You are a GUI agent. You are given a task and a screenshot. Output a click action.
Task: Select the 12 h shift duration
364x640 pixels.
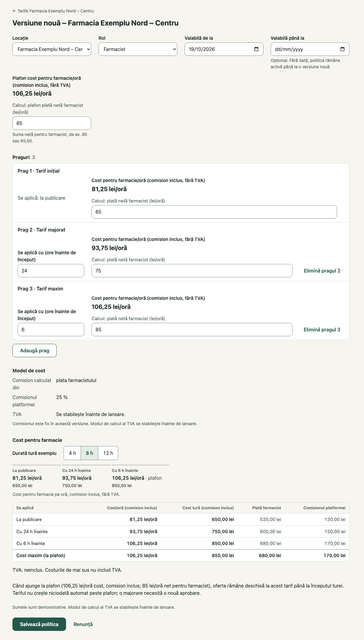108,453
